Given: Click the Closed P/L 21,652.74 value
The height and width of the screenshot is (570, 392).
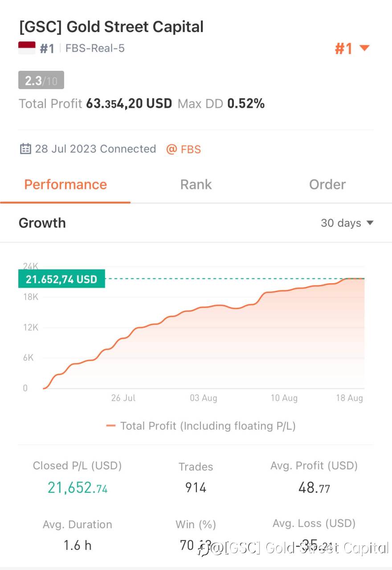Looking at the screenshot, I should click(x=78, y=488).
